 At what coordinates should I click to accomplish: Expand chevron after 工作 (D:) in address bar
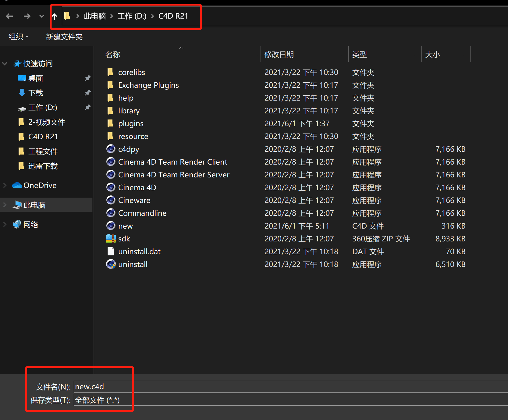pyautogui.click(x=152, y=16)
